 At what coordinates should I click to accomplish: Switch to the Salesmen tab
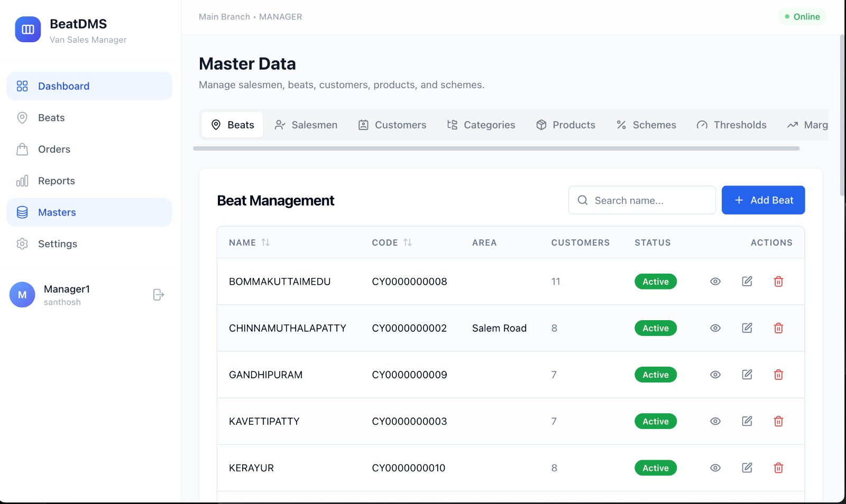(306, 125)
